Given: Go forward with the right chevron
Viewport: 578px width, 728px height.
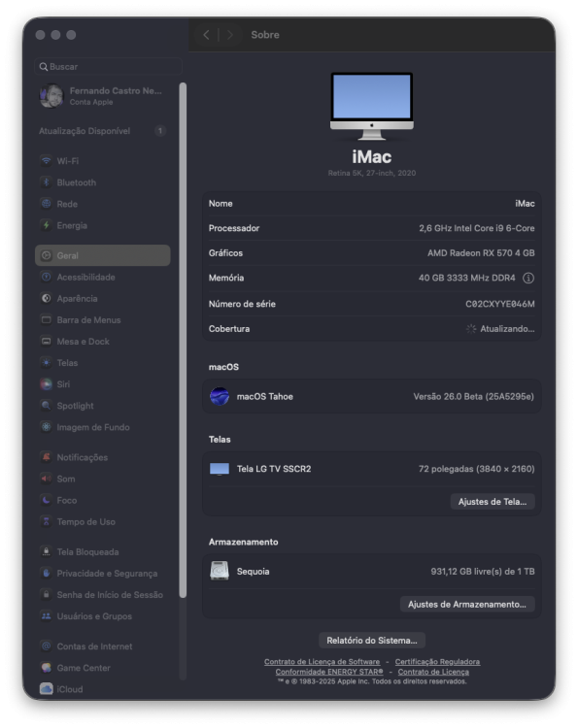Looking at the screenshot, I should click(229, 35).
